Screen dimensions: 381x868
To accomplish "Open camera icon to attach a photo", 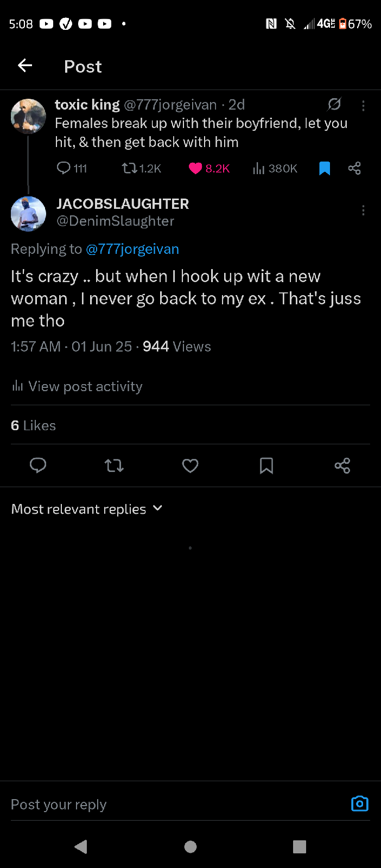I will pyautogui.click(x=359, y=803).
